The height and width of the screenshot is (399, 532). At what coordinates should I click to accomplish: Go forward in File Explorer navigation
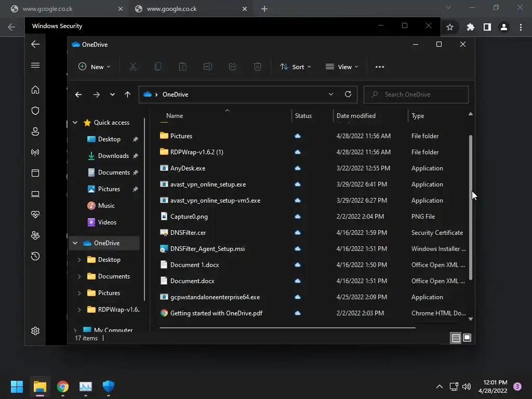pos(96,95)
